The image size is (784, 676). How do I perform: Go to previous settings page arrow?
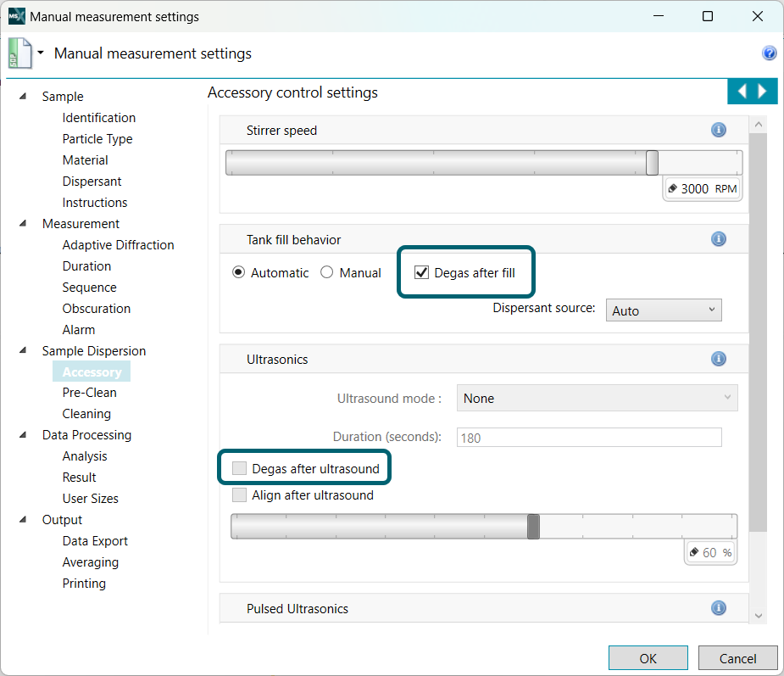tap(742, 92)
